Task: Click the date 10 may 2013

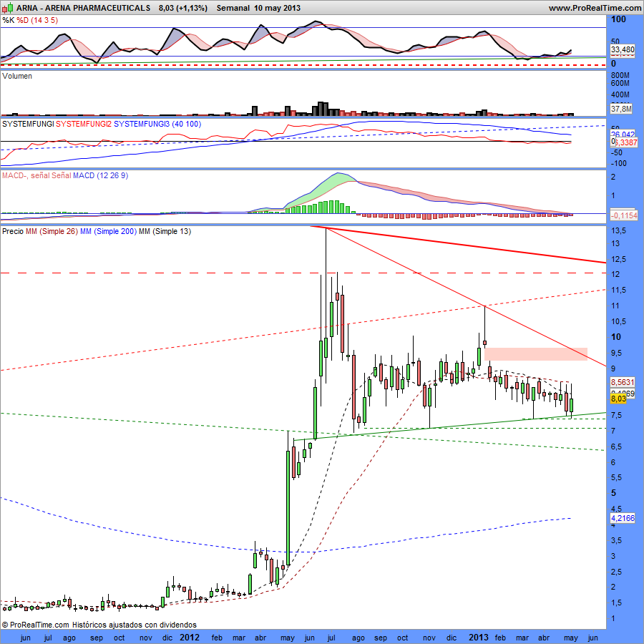Action: [277, 8]
